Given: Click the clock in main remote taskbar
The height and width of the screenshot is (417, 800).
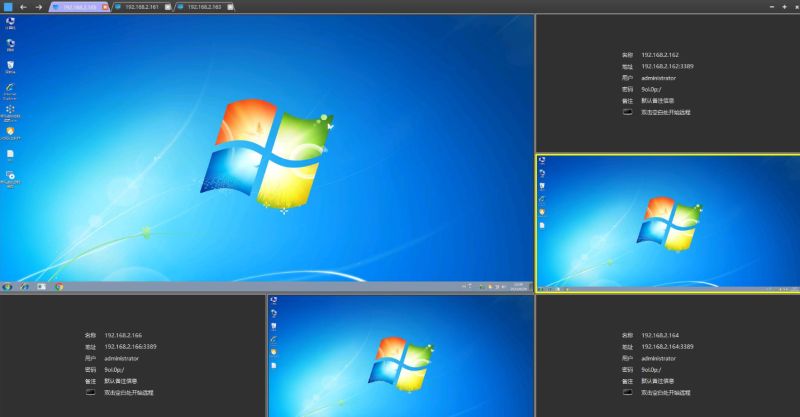Looking at the screenshot, I should pyautogui.click(x=519, y=286).
